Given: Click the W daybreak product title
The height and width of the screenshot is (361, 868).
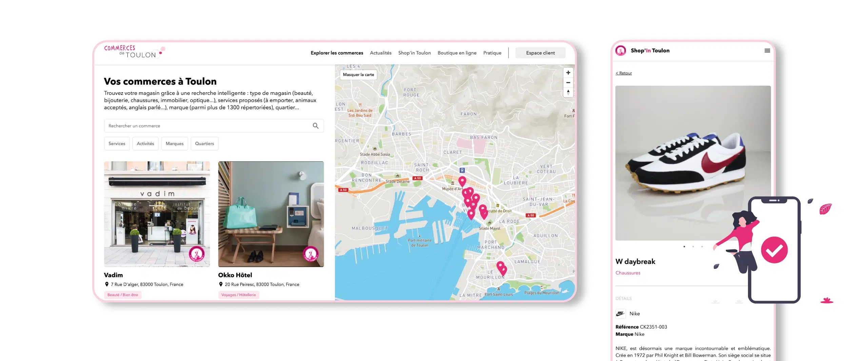Looking at the screenshot, I should pos(635,261).
